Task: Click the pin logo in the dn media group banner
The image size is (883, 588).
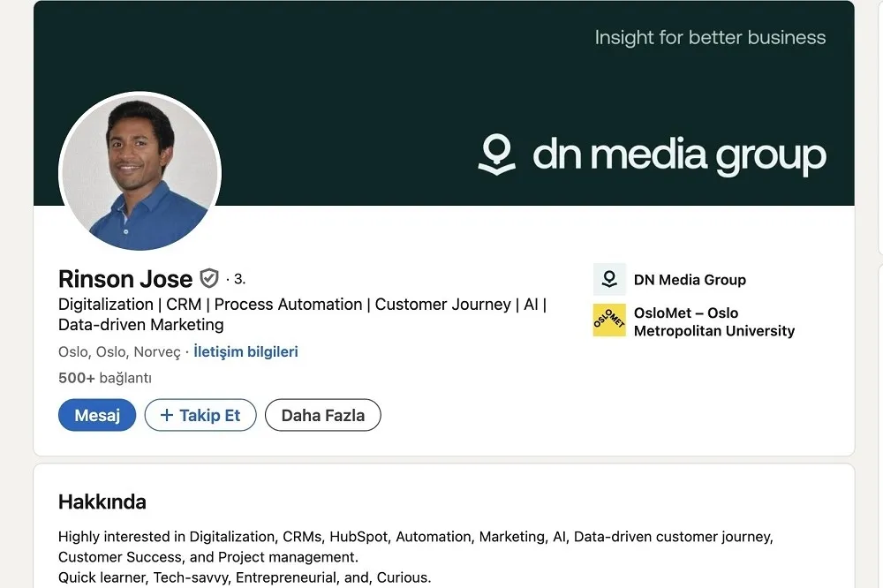Action: (x=496, y=155)
